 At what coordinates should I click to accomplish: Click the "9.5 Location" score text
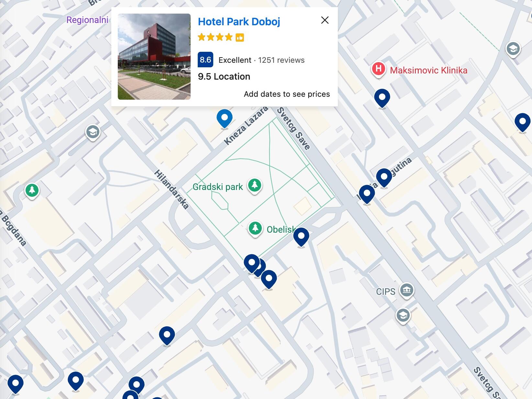(x=224, y=77)
